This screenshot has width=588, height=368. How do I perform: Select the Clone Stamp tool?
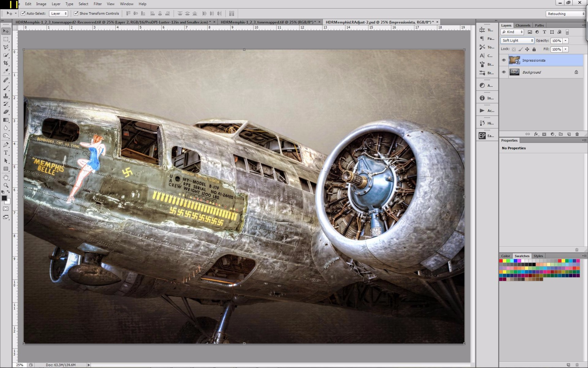[x=6, y=96]
